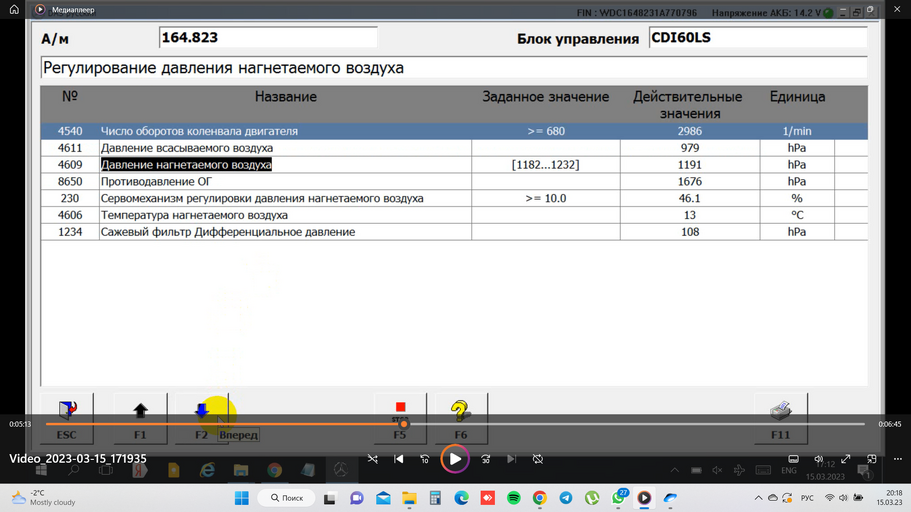Open help with the F6 question mark
The height and width of the screenshot is (512, 911).
(x=460, y=413)
